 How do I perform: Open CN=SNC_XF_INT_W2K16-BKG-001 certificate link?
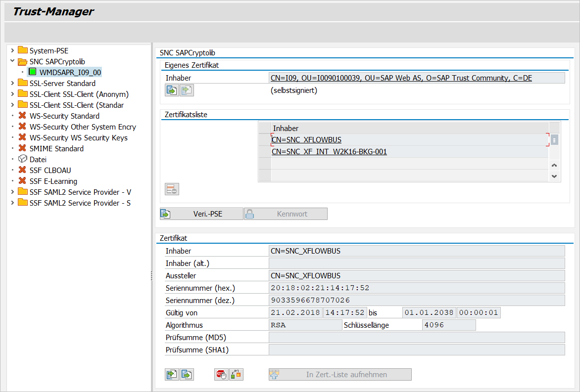329,152
